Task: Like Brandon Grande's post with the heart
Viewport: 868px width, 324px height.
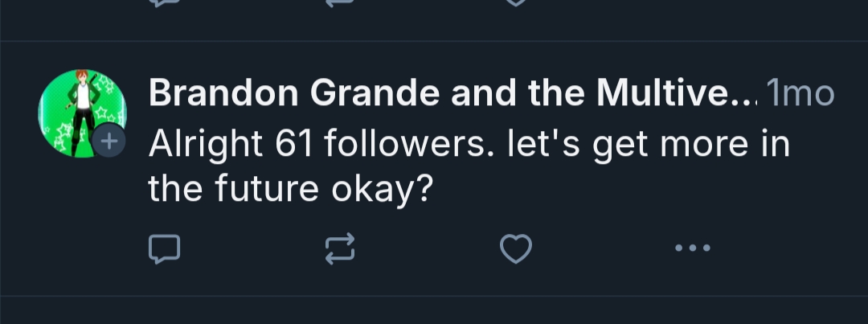Action: pos(515,251)
